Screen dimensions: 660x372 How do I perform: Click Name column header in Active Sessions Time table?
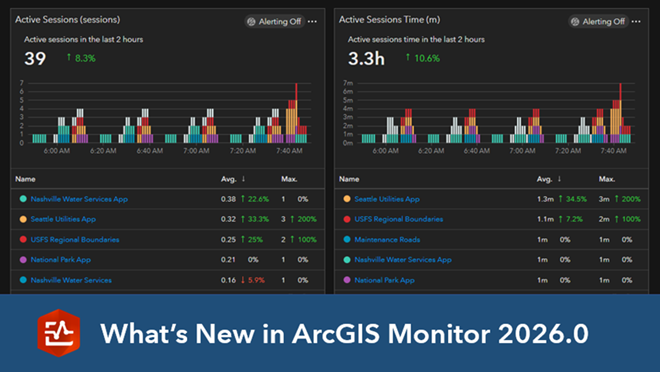point(349,179)
